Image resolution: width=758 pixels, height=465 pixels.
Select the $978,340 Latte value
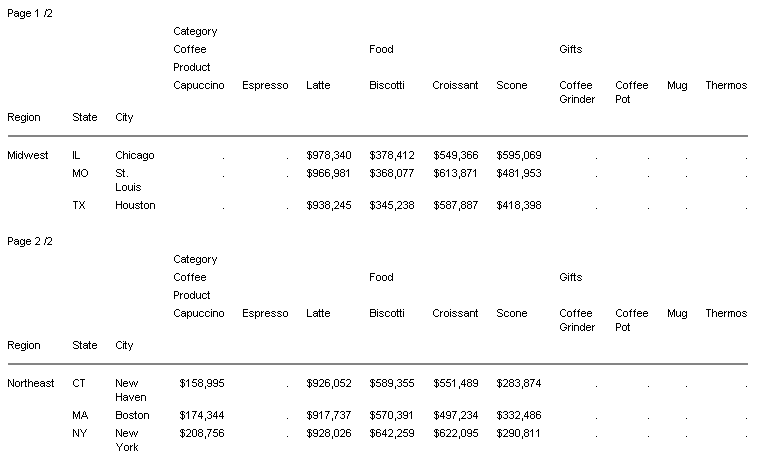click(x=329, y=155)
